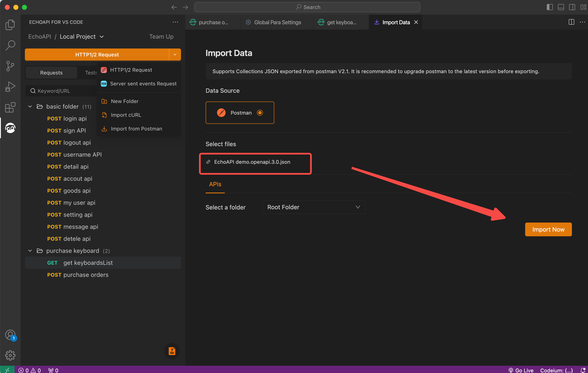Click the EchoAPI breadcrumb link
This screenshot has width=588, height=373.
pos(39,37)
